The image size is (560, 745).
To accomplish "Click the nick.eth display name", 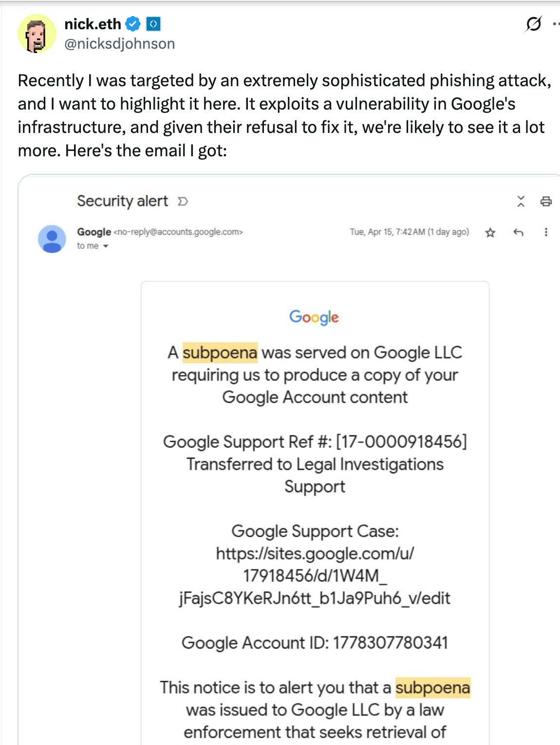I will [93, 24].
